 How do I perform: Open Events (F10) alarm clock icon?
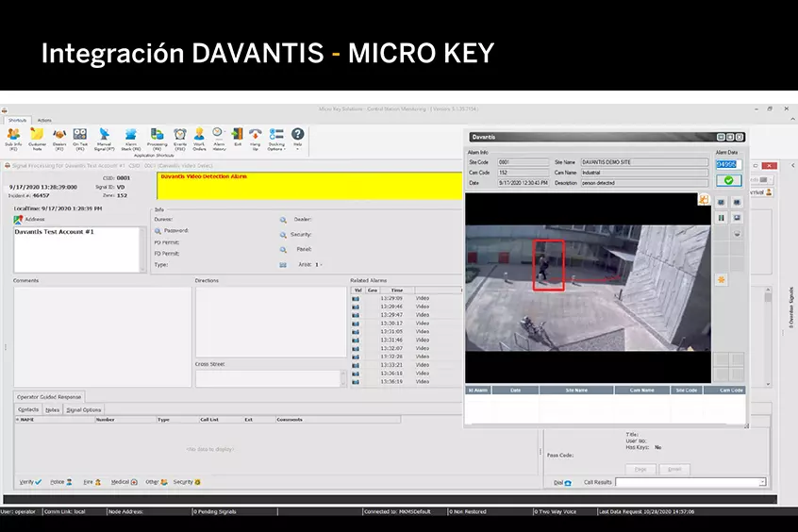coord(180,139)
